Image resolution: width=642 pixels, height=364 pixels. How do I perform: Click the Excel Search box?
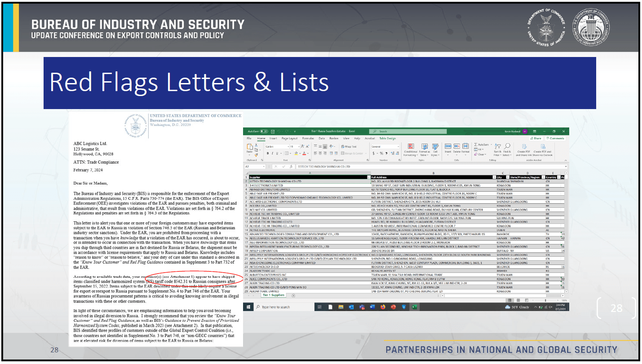point(408,132)
